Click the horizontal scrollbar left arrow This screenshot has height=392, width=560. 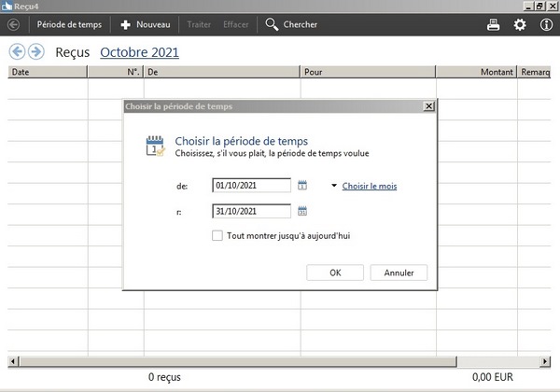click(13, 361)
